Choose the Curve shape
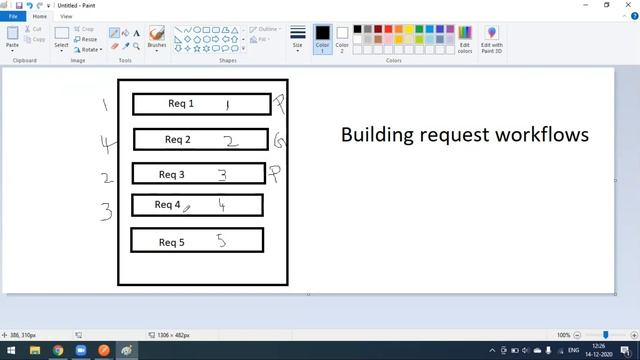 [x=187, y=30]
